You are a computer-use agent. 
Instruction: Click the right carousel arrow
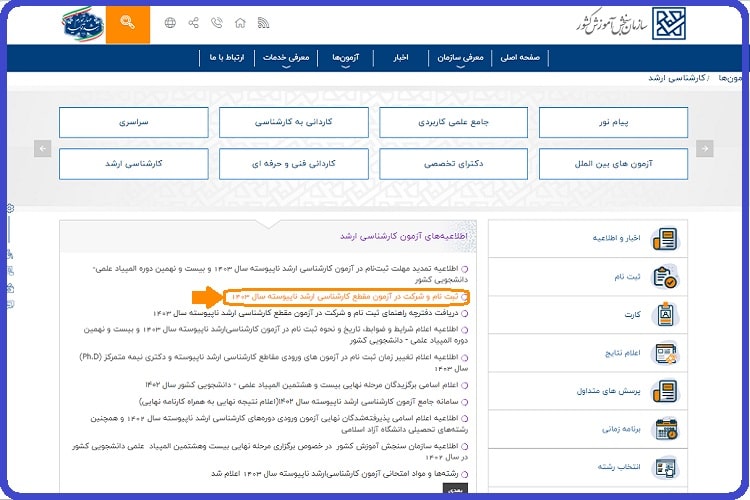point(705,148)
